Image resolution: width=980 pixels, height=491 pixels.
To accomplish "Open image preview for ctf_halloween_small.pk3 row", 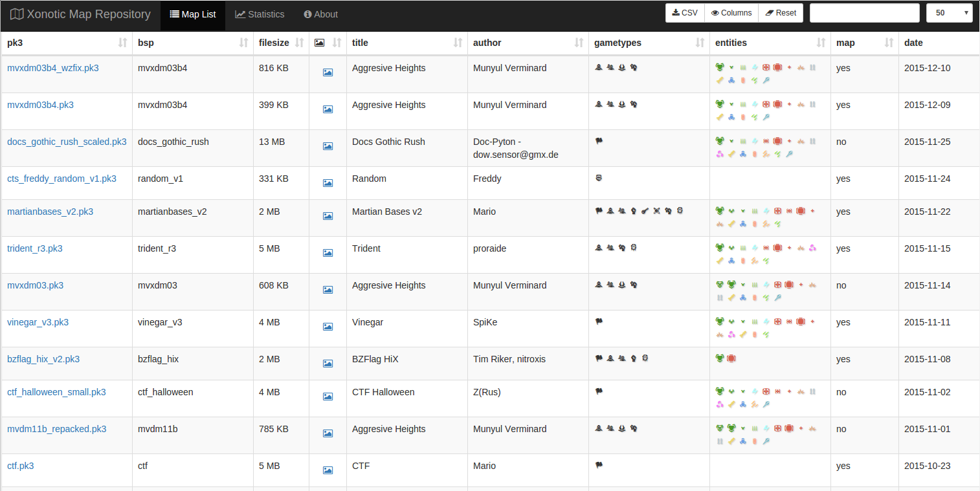I will (328, 397).
